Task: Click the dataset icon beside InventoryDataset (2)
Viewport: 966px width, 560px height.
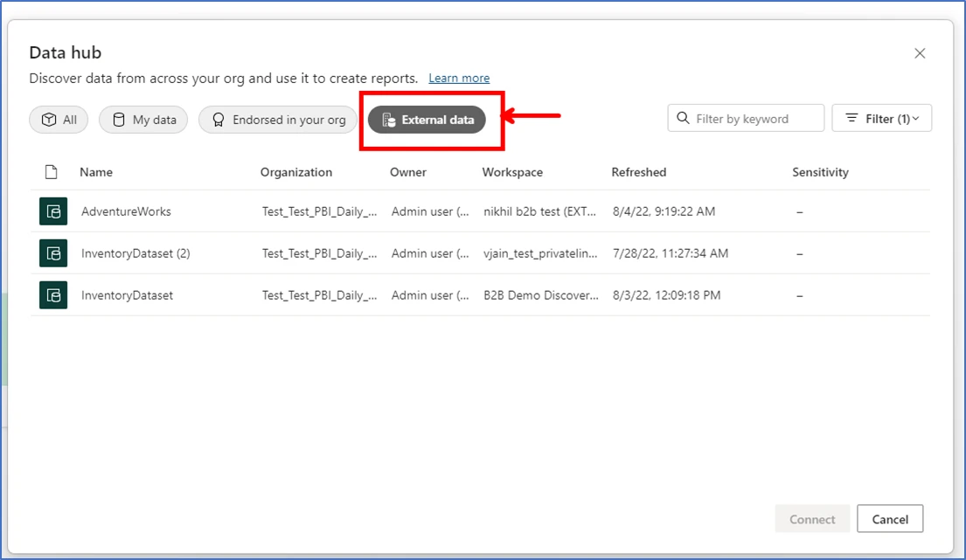Action: click(53, 252)
